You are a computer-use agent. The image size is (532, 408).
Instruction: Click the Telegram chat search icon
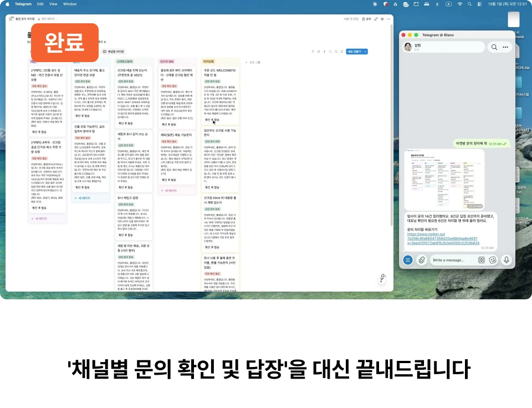click(x=494, y=47)
